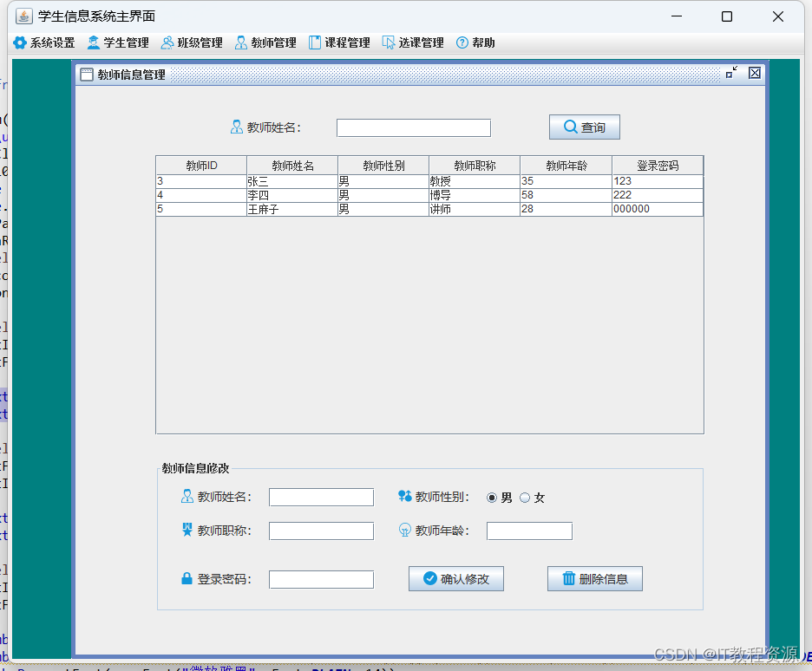Click the Java icon in the title bar
The image size is (812, 671).
coord(23,16)
